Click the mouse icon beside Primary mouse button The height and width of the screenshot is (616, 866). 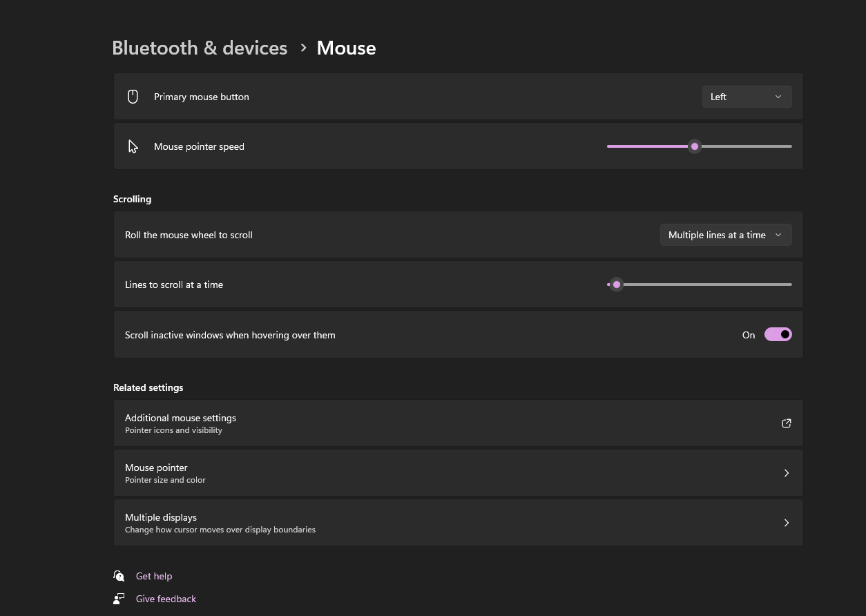click(133, 97)
